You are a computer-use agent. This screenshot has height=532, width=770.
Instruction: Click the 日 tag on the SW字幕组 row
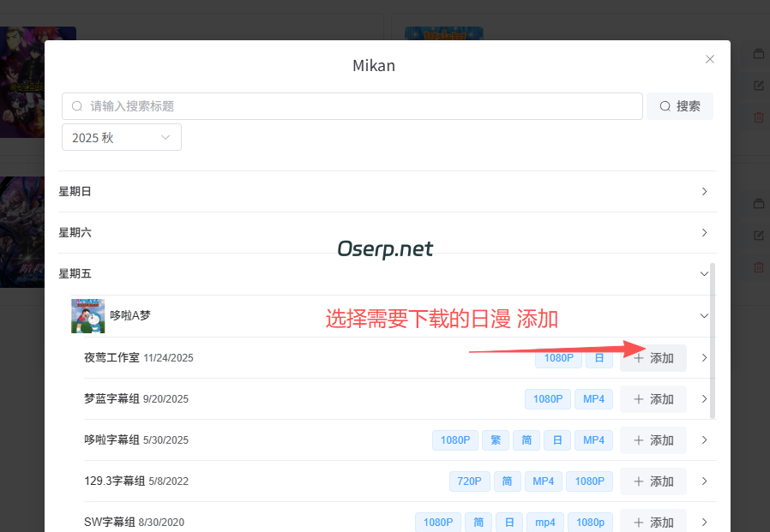pyautogui.click(x=509, y=522)
